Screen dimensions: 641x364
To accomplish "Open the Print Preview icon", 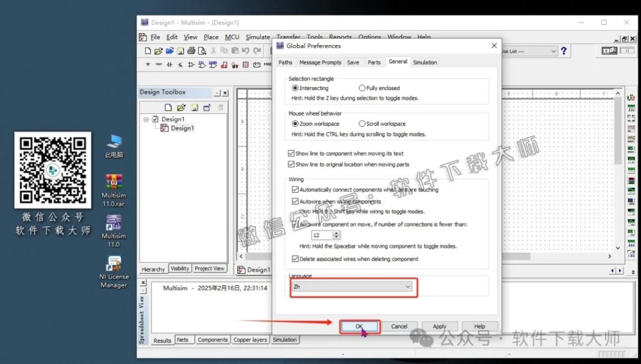I will coord(202,51).
